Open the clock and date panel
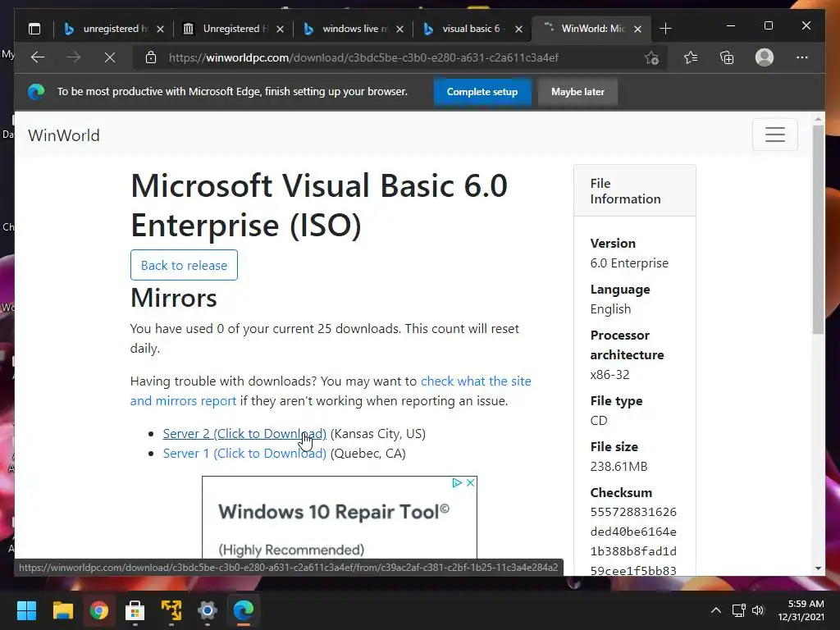Screen dimensions: 840x630 (x=801, y=610)
